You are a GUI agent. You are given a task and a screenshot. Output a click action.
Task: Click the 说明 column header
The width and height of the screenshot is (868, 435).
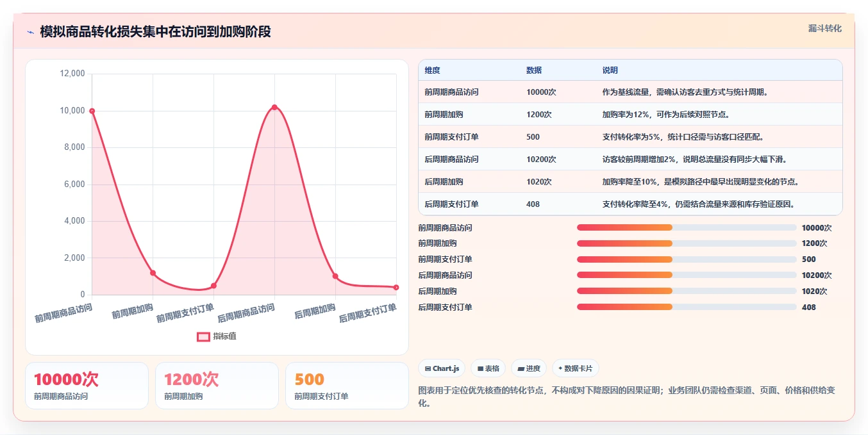click(x=610, y=70)
